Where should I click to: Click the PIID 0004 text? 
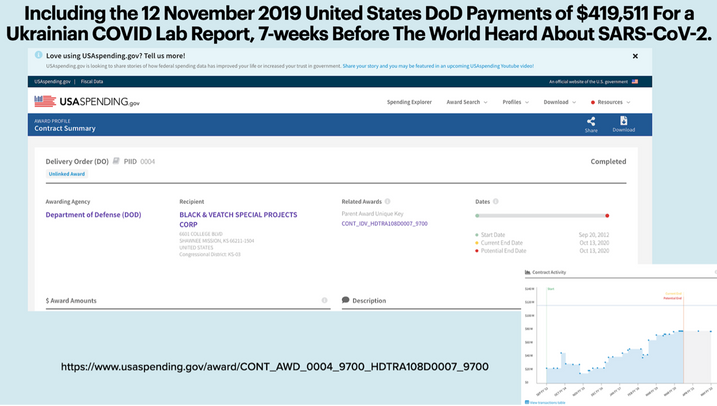coord(139,161)
